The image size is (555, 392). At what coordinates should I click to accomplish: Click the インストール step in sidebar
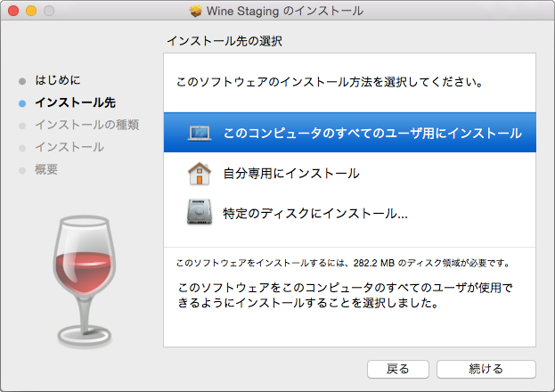click(69, 147)
